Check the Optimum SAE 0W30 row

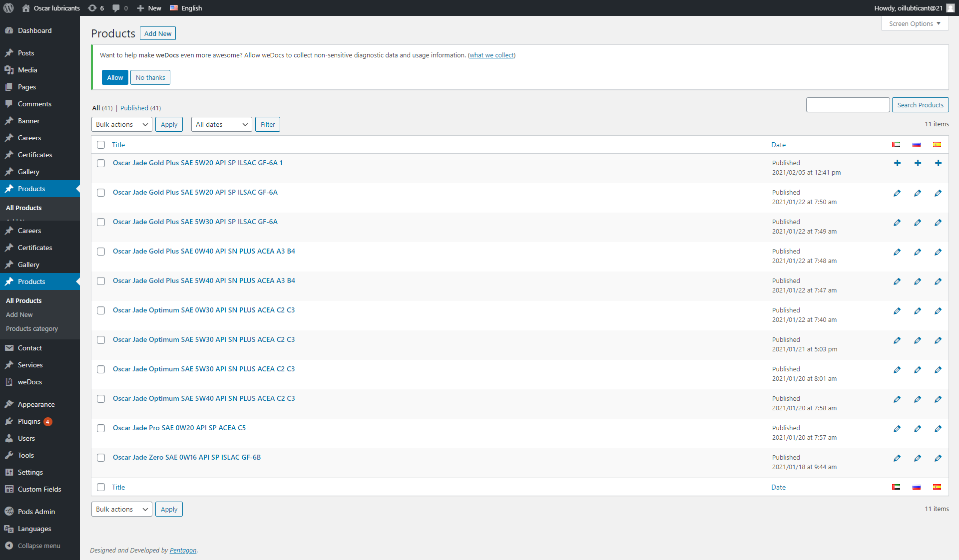[x=101, y=310]
